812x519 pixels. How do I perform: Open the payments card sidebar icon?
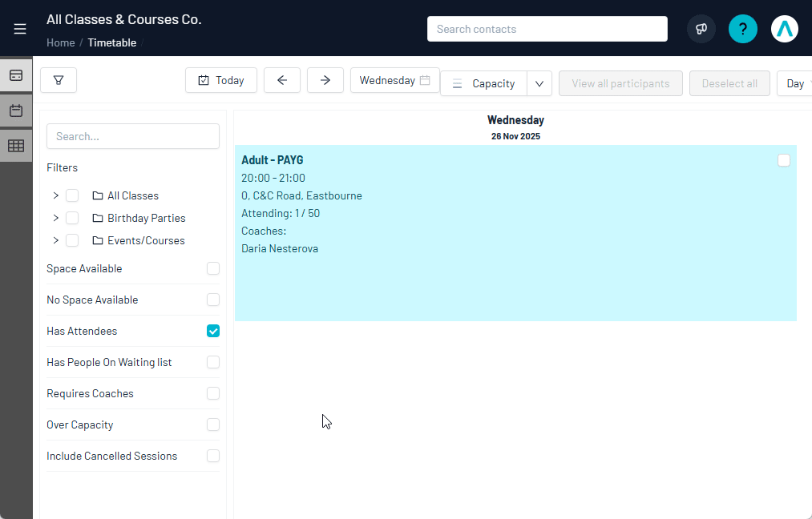coord(16,75)
